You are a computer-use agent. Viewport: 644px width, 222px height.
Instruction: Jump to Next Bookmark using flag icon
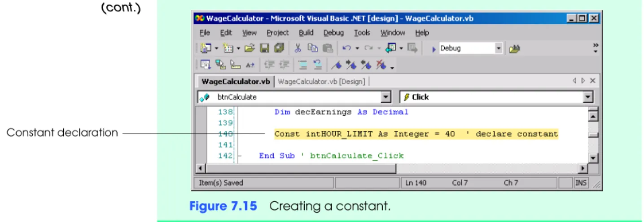point(351,65)
